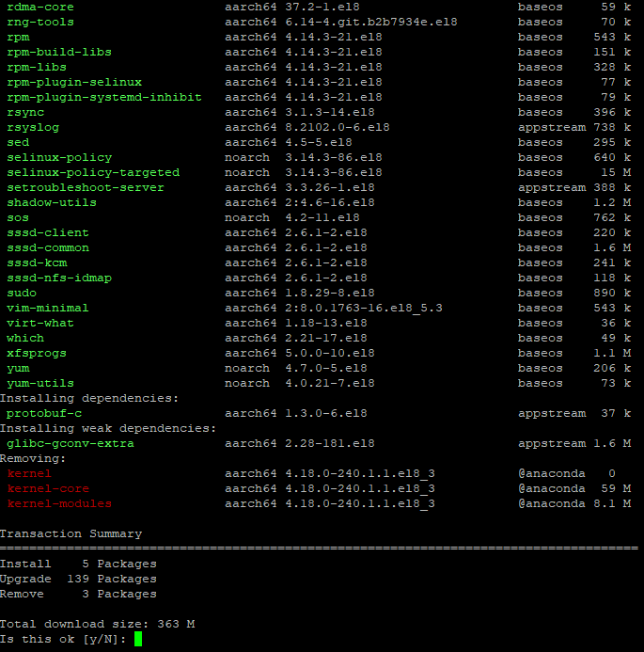
Task: Select the sed package name
Action: pos(18,142)
